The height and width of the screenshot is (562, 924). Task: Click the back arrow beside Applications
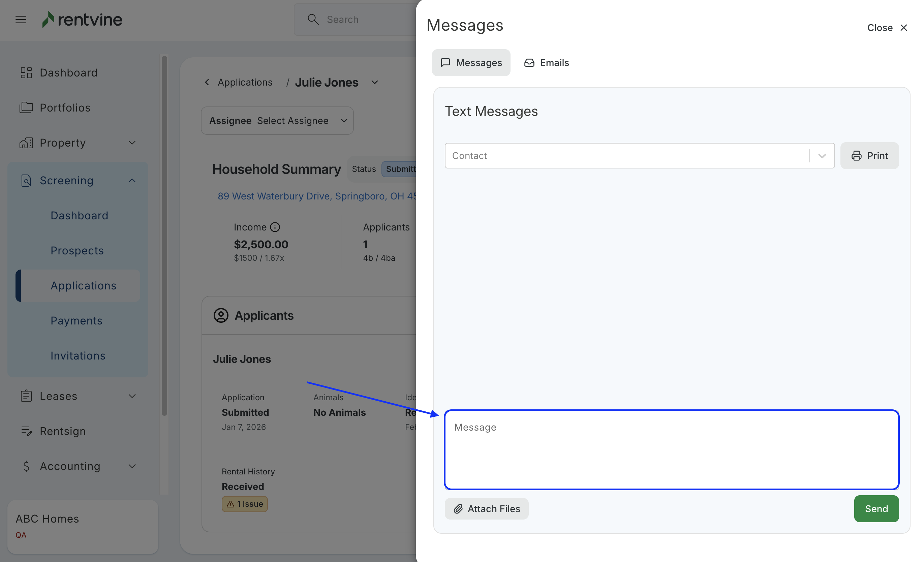coord(207,82)
